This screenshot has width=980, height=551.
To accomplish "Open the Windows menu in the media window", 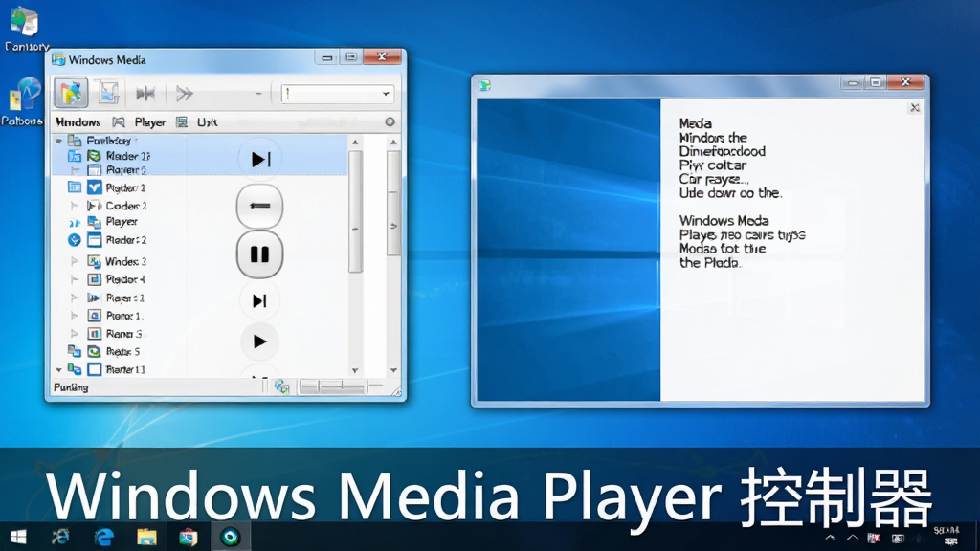I will [78, 121].
